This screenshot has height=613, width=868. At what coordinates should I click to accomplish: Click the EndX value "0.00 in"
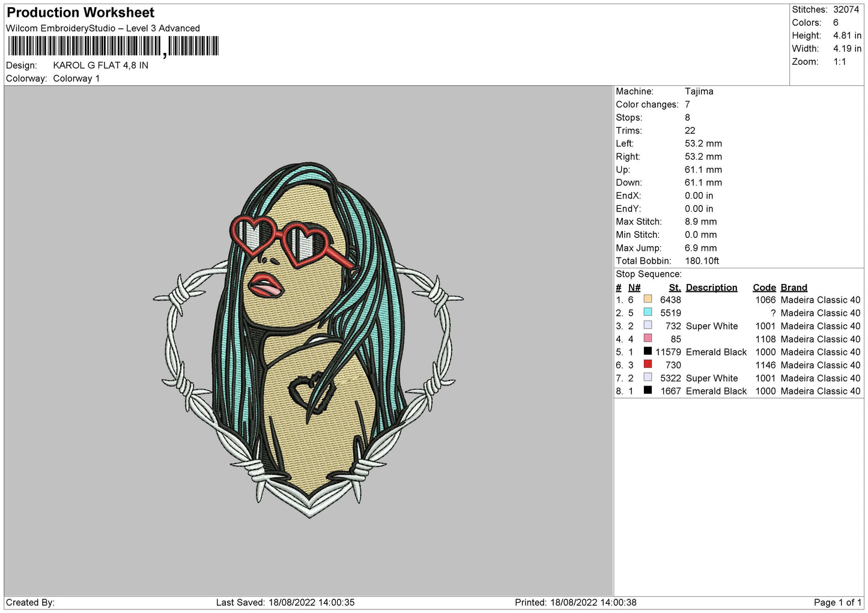coord(699,196)
